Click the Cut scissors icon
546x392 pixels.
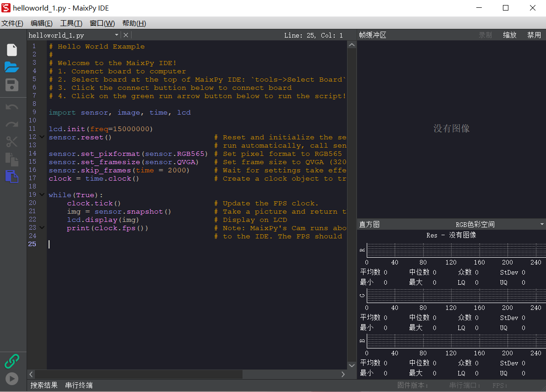tap(12, 142)
